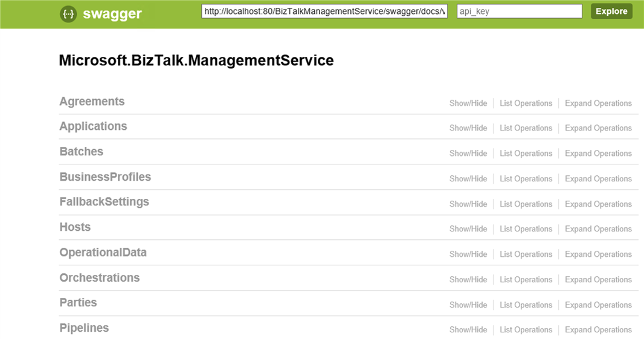Image resolution: width=644 pixels, height=339 pixels.
Task: Toggle Show/Hide for Orchestrations
Action: [468, 279]
